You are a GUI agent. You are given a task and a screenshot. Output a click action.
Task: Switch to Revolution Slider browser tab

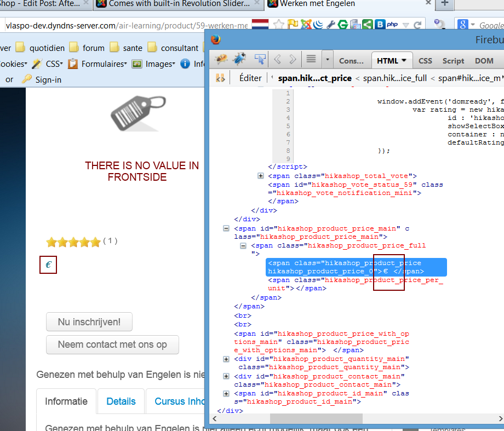pyautogui.click(x=179, y=4)
